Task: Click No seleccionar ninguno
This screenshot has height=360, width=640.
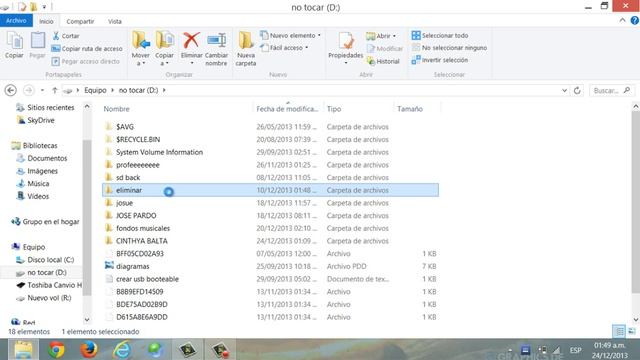Action: (x=449, y=48)
